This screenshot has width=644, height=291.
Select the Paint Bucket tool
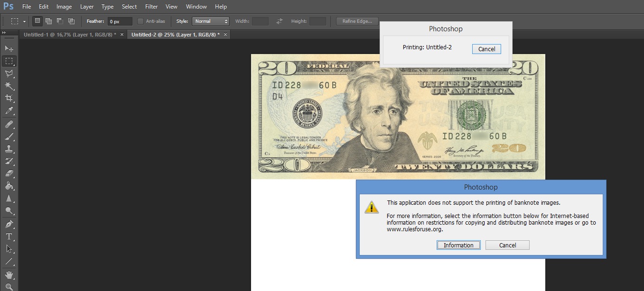[x=9, y=186]
